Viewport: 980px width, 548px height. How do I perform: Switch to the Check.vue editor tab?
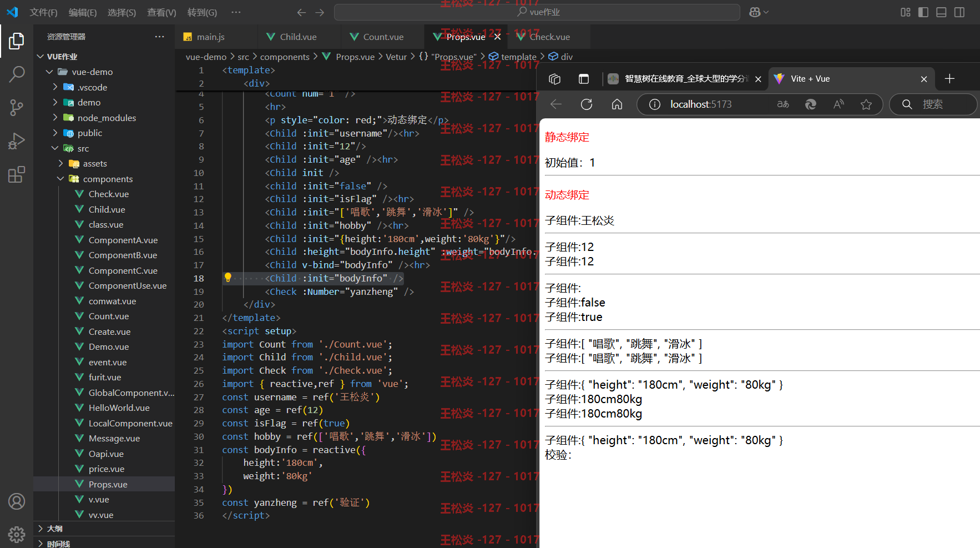tap(549, 37)
